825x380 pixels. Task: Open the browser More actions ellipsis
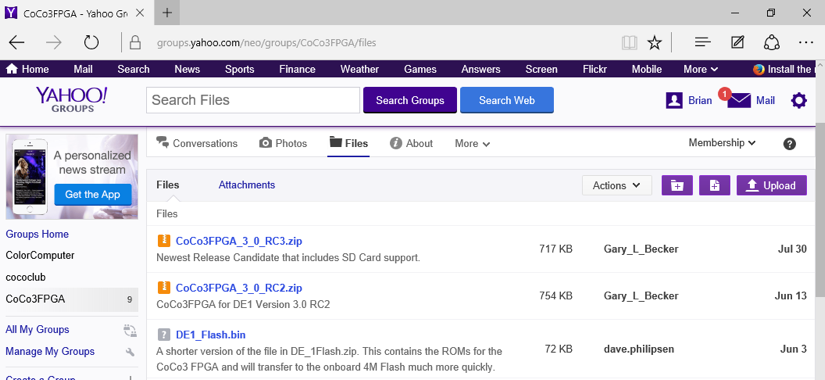pyautogui.click(x=806, y=43)
